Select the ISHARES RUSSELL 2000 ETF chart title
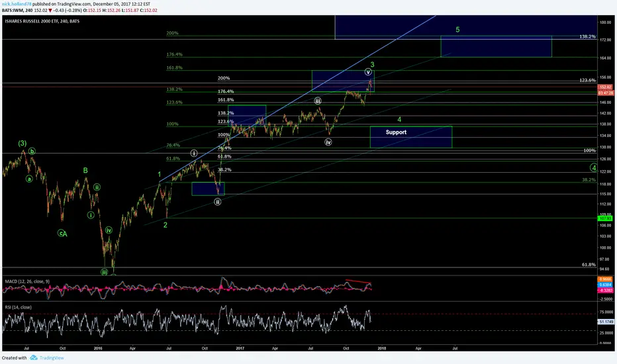 [x=42, y=21]
